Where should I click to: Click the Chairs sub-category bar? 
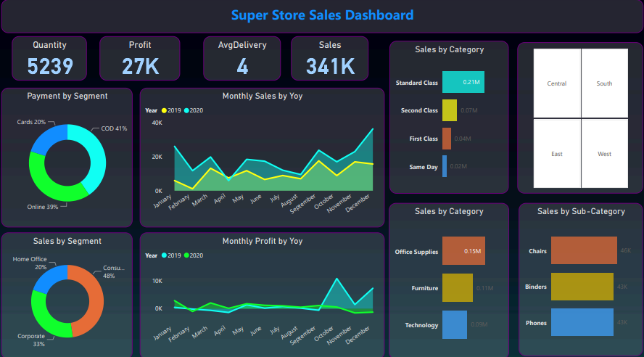584,250
